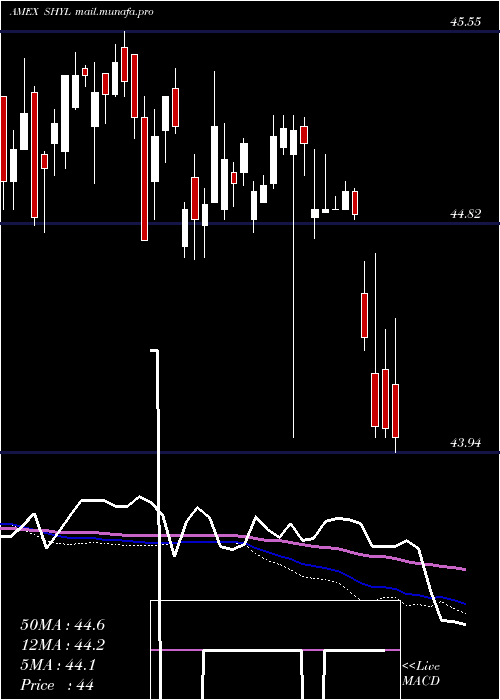Click the 45.55 price level label
This screenshot has width=500, height=700.
pos(466,21)
